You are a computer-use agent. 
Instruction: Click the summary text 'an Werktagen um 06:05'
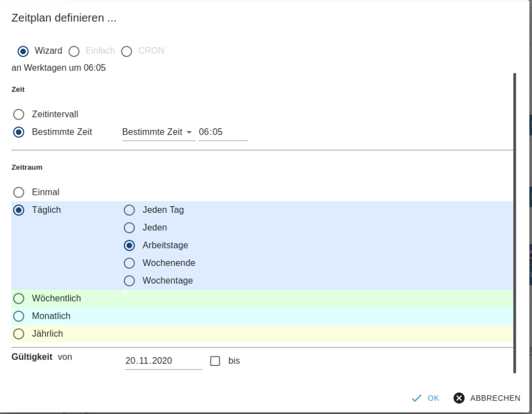[59, 68]
